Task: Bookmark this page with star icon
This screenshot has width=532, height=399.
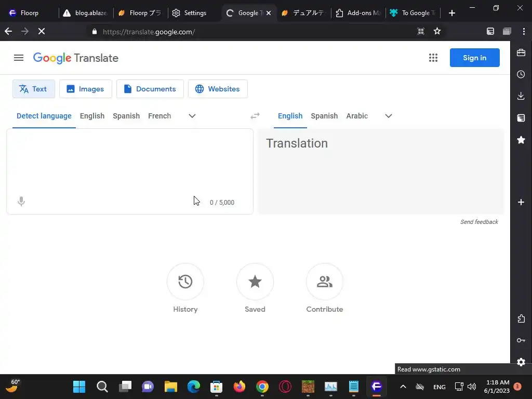Action: pyautogui.click(x=437, y=32)
